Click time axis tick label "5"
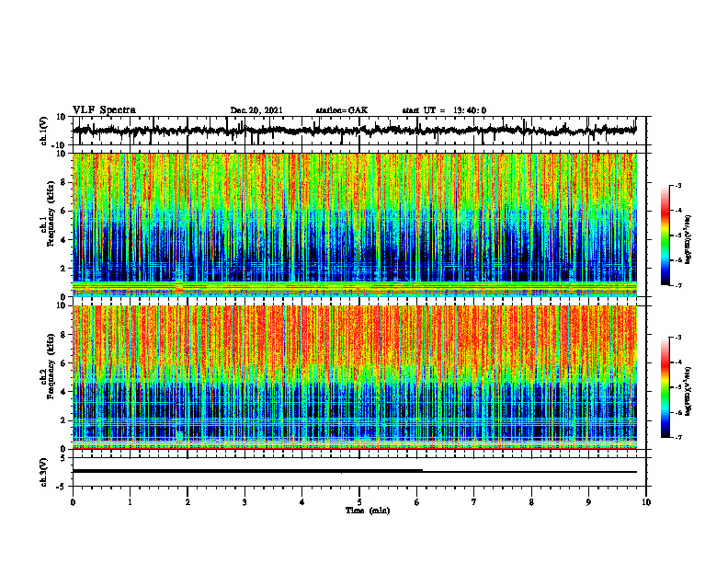This screenshot has width=728, height=563. [359, 502]
